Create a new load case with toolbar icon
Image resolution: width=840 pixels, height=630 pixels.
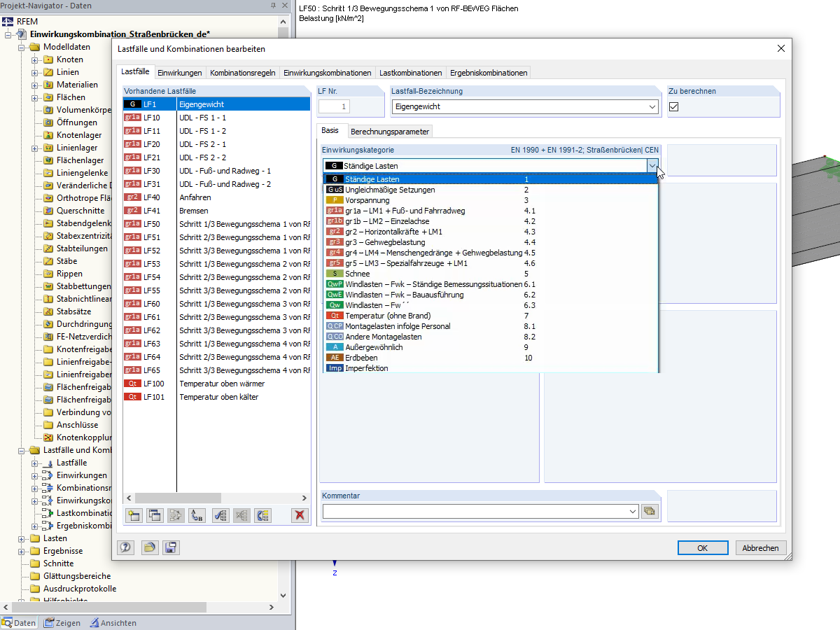(x=133, y=515)
